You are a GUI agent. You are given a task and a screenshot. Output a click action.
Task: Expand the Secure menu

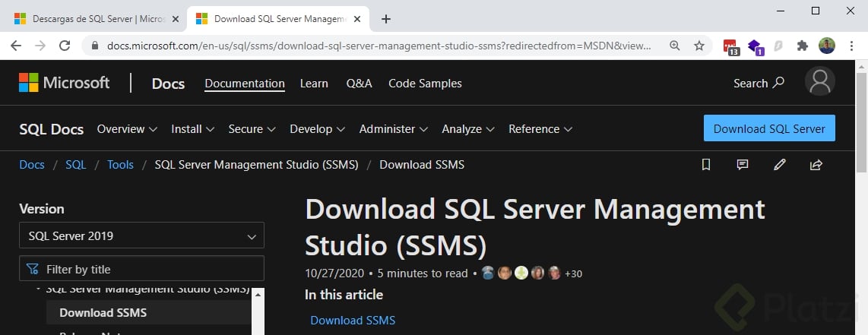pyautogui.click(x=252, y=129)
